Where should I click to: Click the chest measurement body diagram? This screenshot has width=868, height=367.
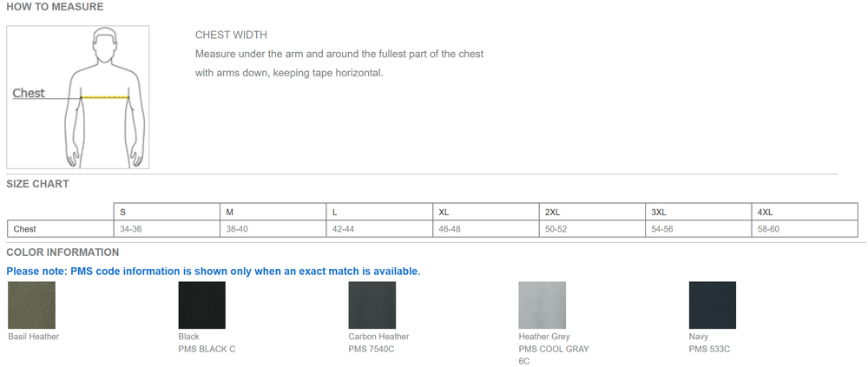click(x=78, y=97)
